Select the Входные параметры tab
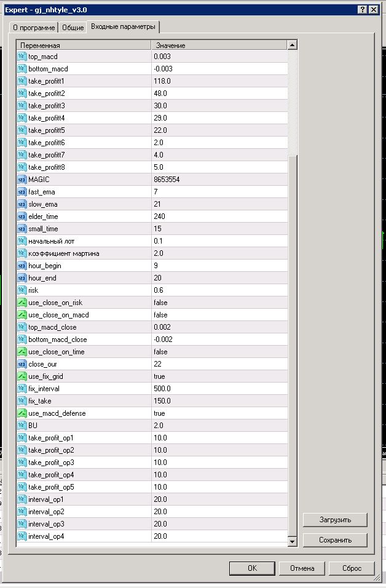Viewport: 386px width, 588px height. pyautogui.click(x=124, y=26)
